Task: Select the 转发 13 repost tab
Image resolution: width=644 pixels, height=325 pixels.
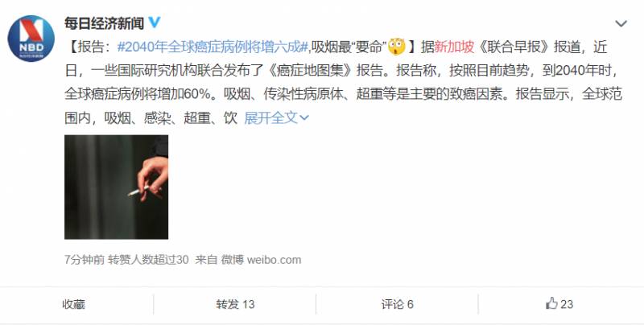Action: pyautogui.click(x=235, y=304)
